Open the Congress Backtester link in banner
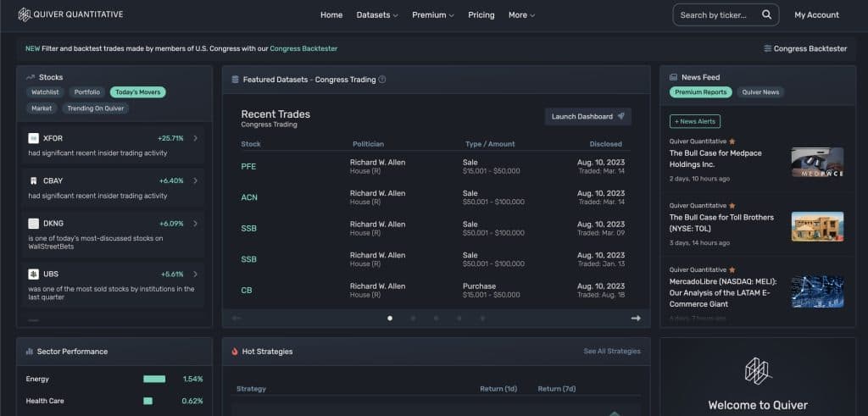The image size is (868, 416). 303,48
